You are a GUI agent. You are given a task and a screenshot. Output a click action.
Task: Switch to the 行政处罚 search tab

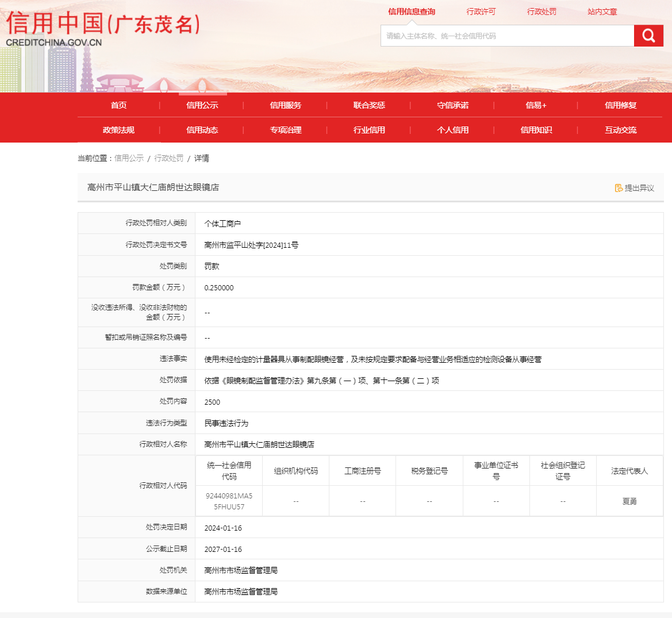[542, 11]
